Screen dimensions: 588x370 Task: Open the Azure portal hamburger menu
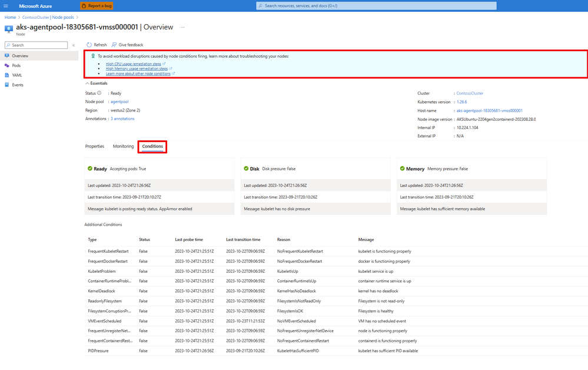(6, 6)
